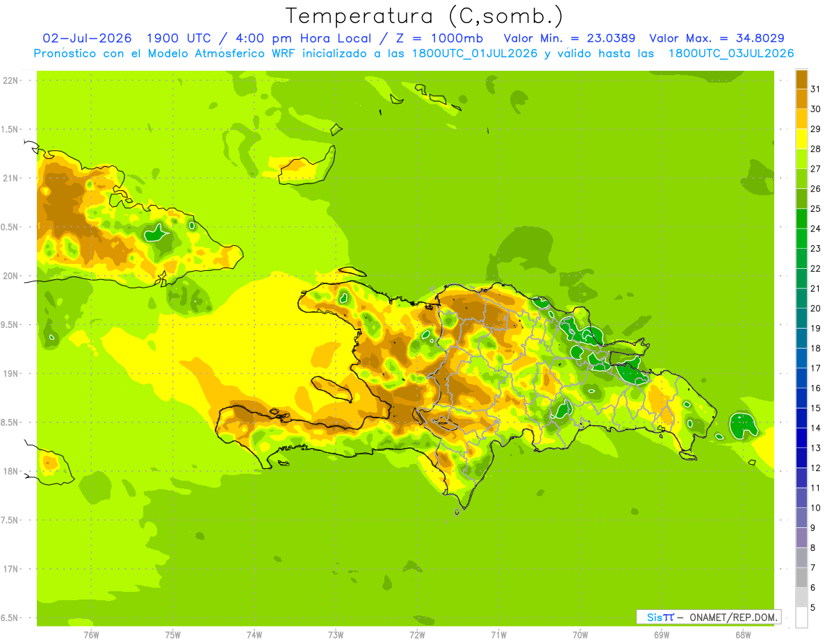Click the 4:00 pm Hora Local text
This screenshot has height=644, width=834.
pos(300,38)
